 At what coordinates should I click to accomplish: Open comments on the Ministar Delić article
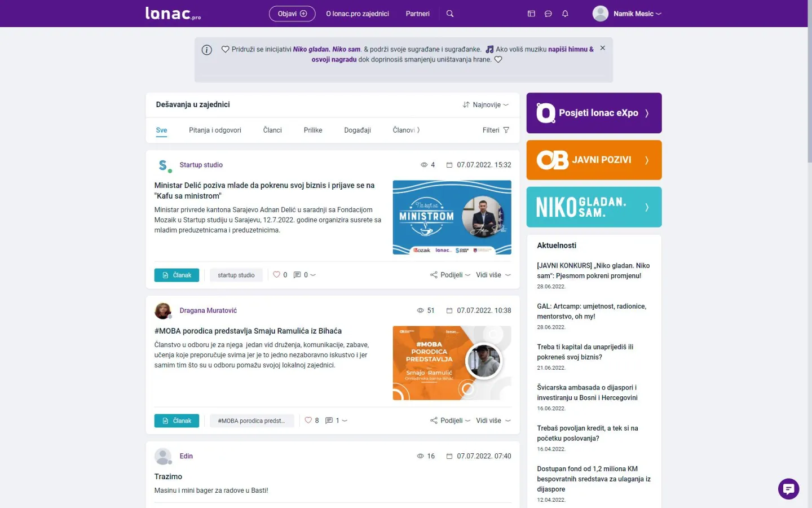click(x=297, y=275)
